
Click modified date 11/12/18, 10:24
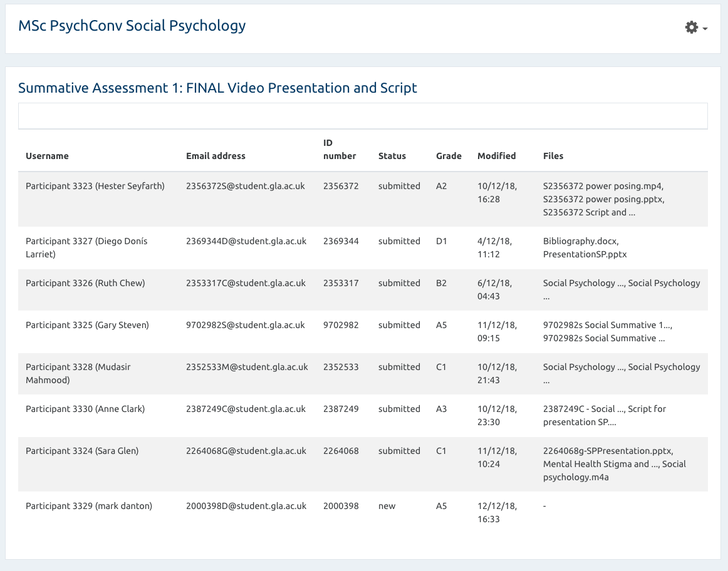(497, 457)
